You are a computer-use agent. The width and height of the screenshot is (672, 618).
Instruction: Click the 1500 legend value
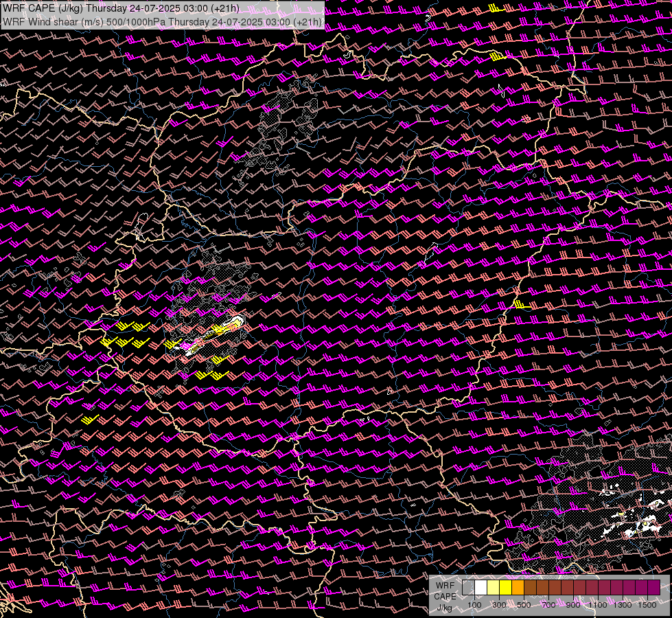click(x=647, y=605)
